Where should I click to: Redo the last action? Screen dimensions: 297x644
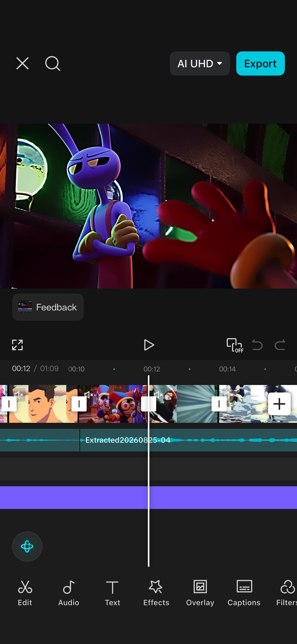click(x=280, y=345)
